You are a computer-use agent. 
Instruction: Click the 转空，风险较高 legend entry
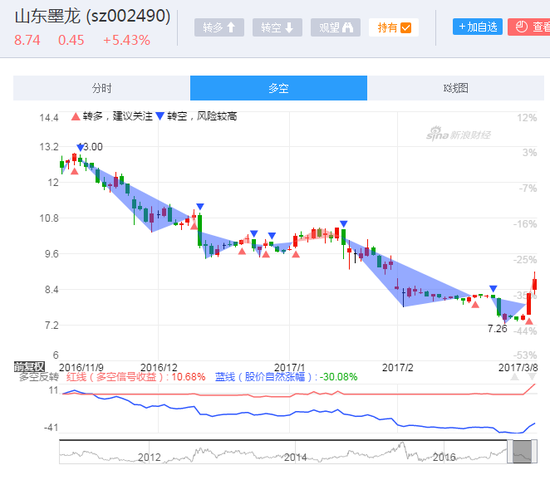pos(196,116)
